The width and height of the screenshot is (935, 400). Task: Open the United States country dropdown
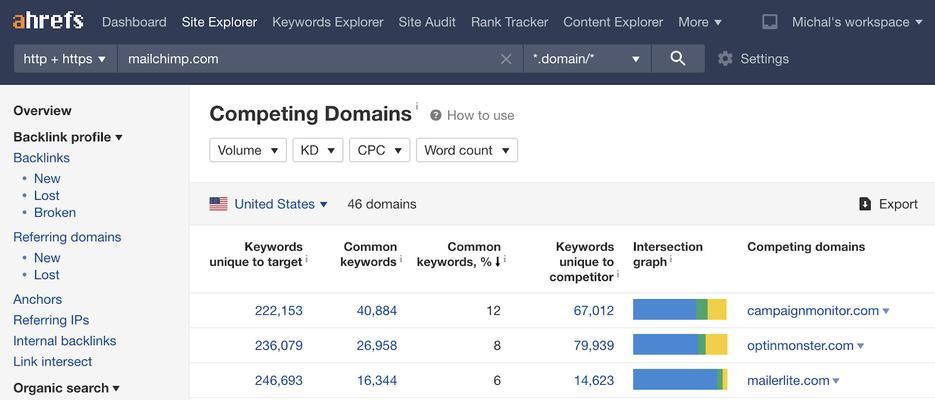pyautogui.click(x=281, y=204)
